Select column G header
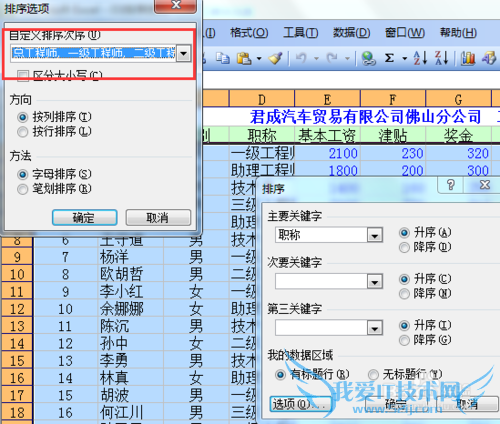 [458, 99]
